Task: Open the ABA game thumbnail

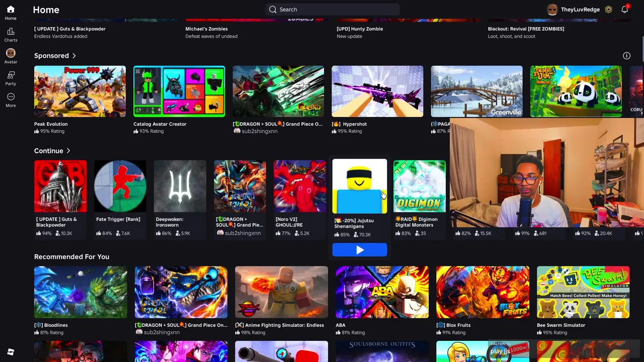Action: [x=382, y=292]
